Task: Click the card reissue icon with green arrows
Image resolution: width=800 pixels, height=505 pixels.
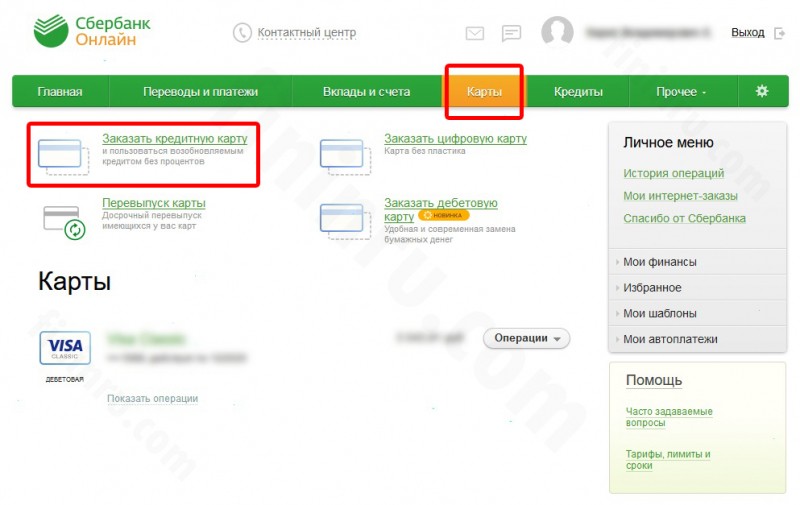Action: [x=64, y=222]
